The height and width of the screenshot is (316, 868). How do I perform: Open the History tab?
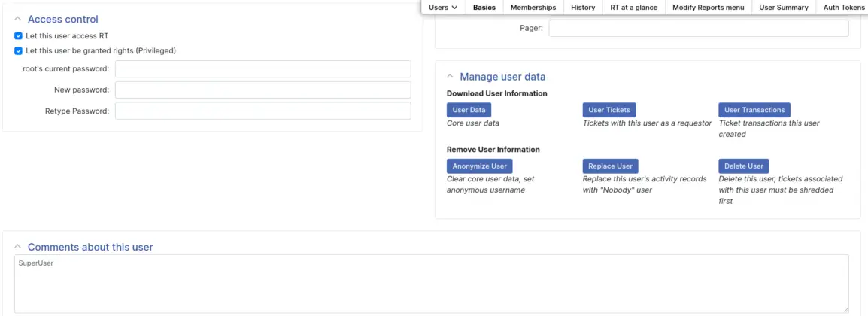tap(583, 8)
